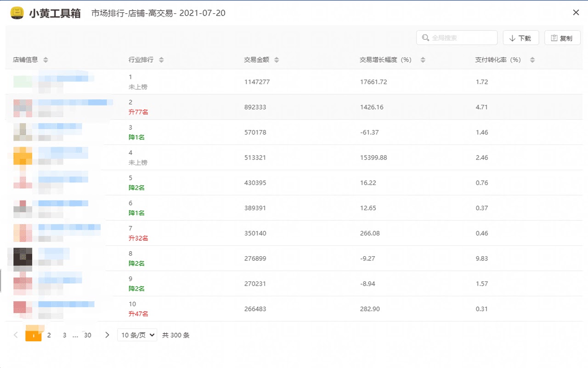Screen dimensions: 588x368
Task: Click the 小黄工具箱 yellow logo icon
Action: 17,13
